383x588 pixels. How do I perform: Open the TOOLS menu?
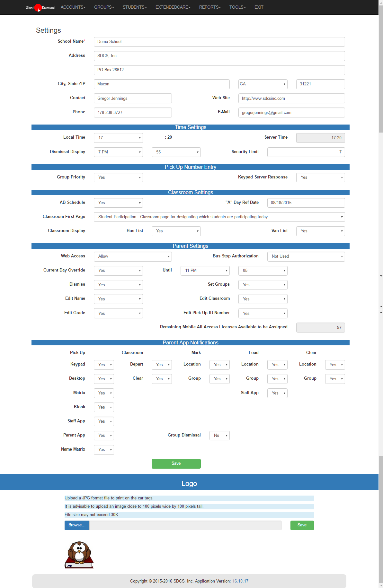pos(237,7)
